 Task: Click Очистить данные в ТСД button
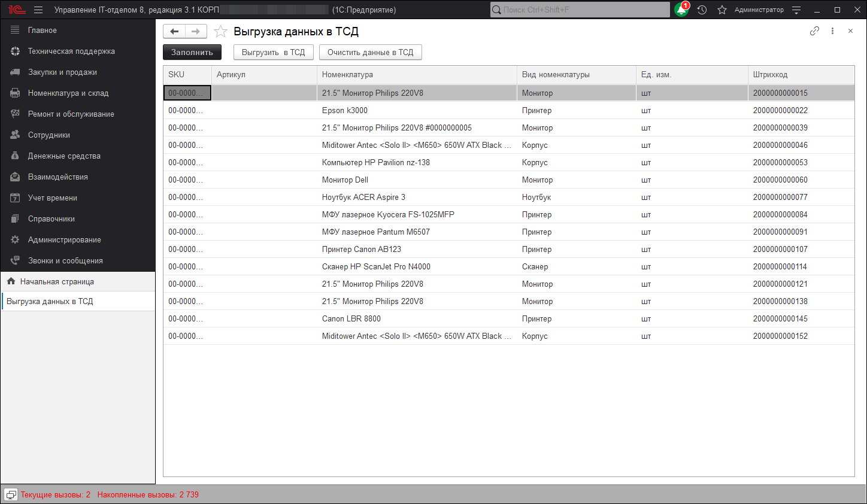coord(370,53)
